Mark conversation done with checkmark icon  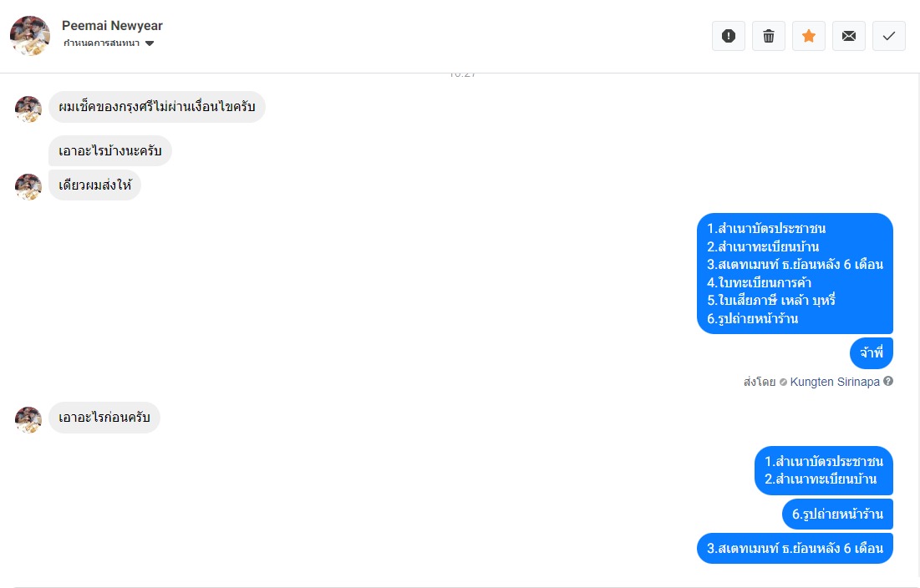(x=889, y=36)
